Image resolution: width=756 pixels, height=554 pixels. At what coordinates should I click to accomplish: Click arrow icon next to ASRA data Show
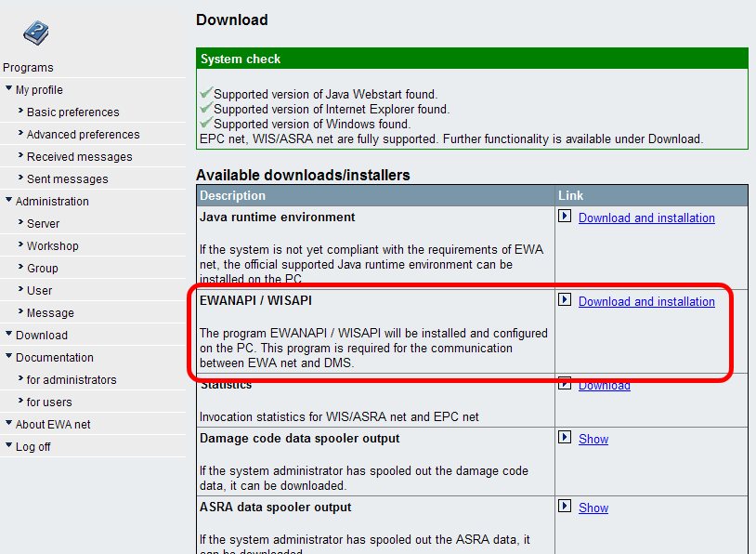tap(565, 507)
